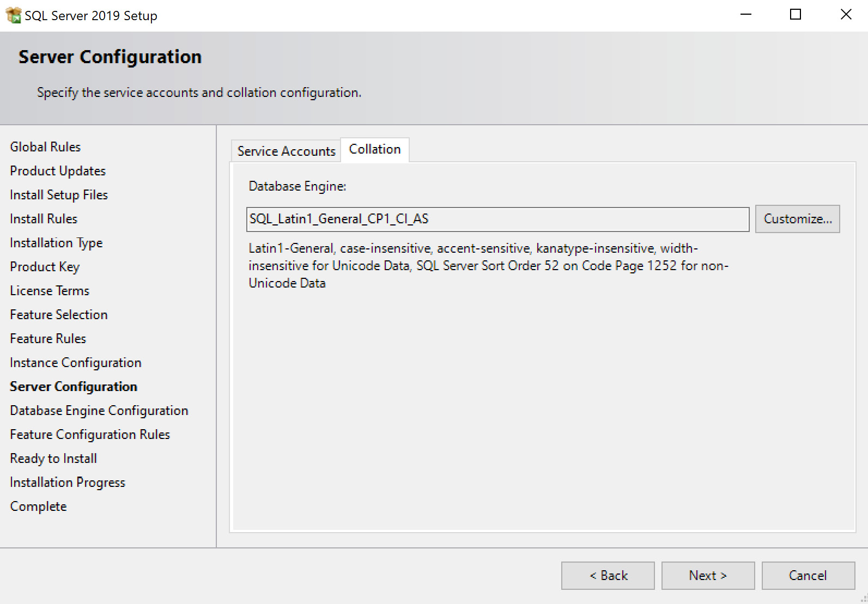Focus the Database Engine collation field

tap(497, 219)
